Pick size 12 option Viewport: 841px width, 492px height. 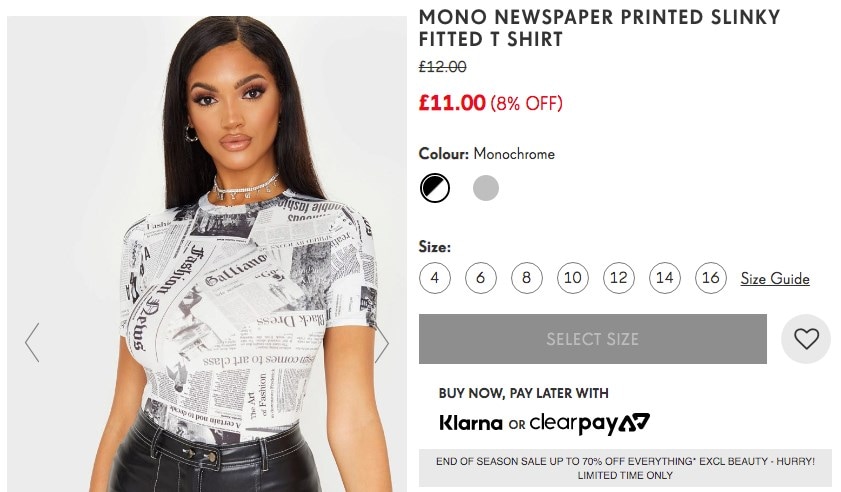(x=618, y=277)
